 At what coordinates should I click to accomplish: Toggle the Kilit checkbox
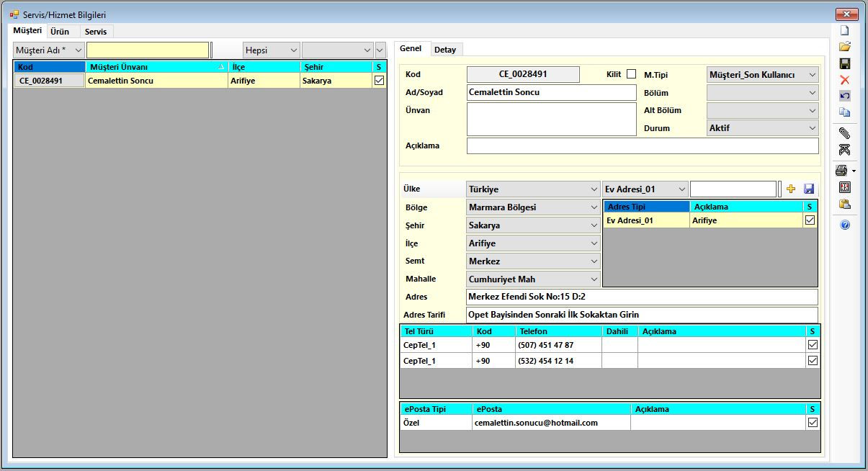(x=631, y=74)
